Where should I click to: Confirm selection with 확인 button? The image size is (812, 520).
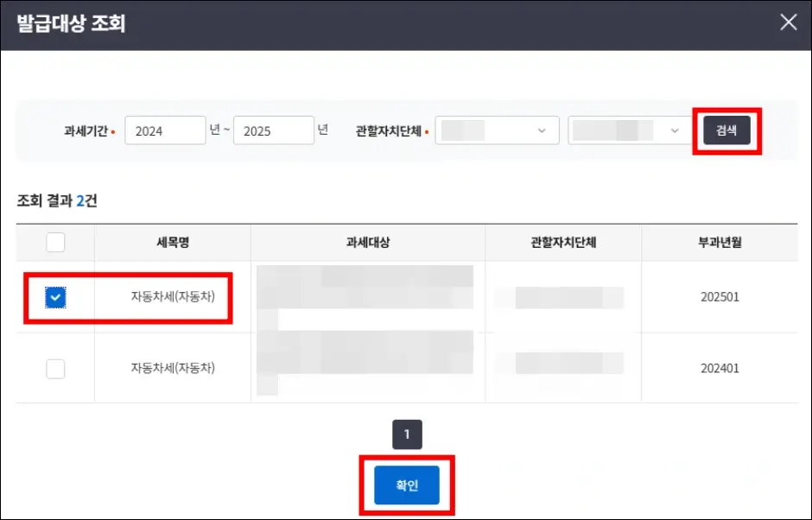click(407, 485)
